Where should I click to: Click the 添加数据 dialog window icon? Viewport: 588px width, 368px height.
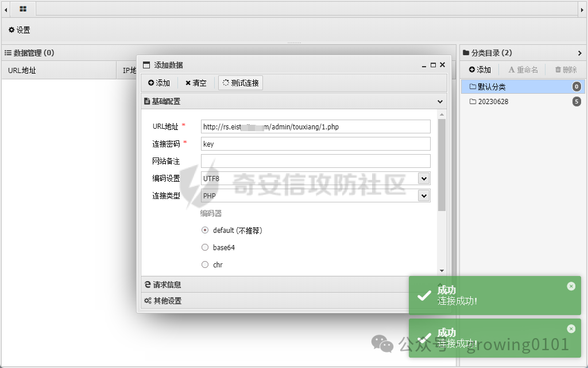click(146, 65)
